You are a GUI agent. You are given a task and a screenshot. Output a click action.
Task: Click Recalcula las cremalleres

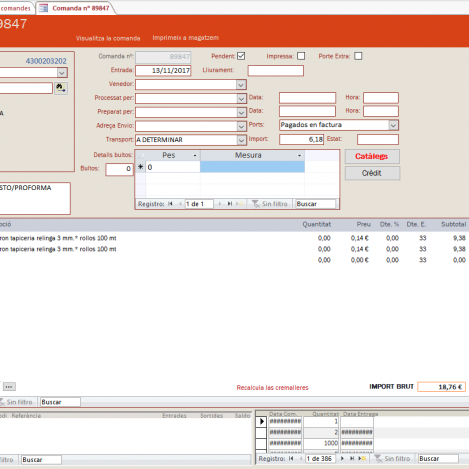272,388
